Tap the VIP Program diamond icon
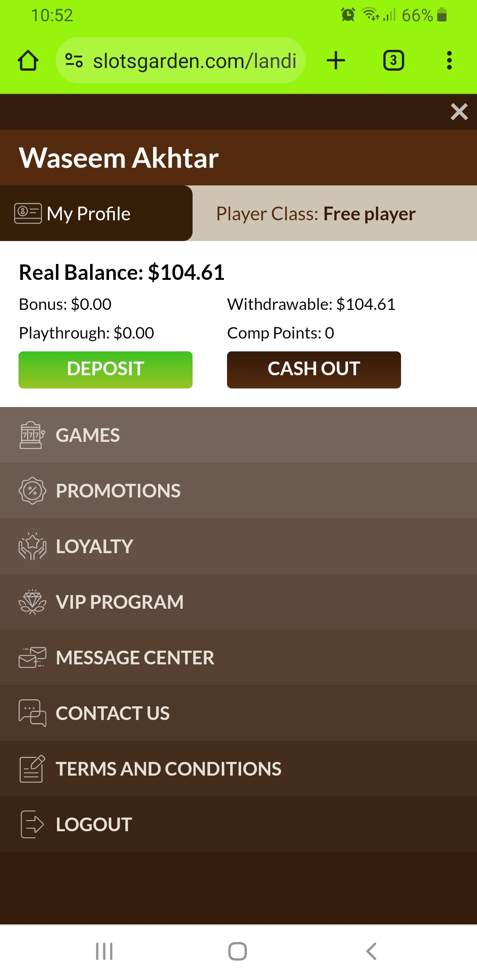 coord(32,602)
